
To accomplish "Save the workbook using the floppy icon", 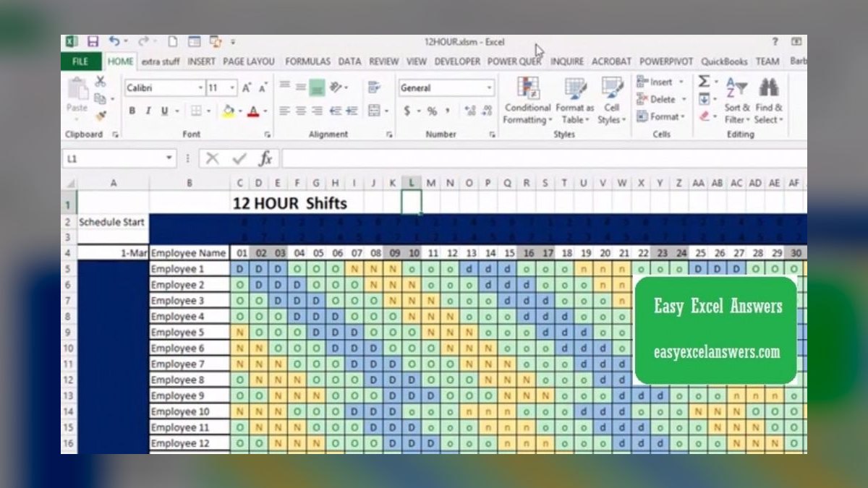I will coord(93,42).
